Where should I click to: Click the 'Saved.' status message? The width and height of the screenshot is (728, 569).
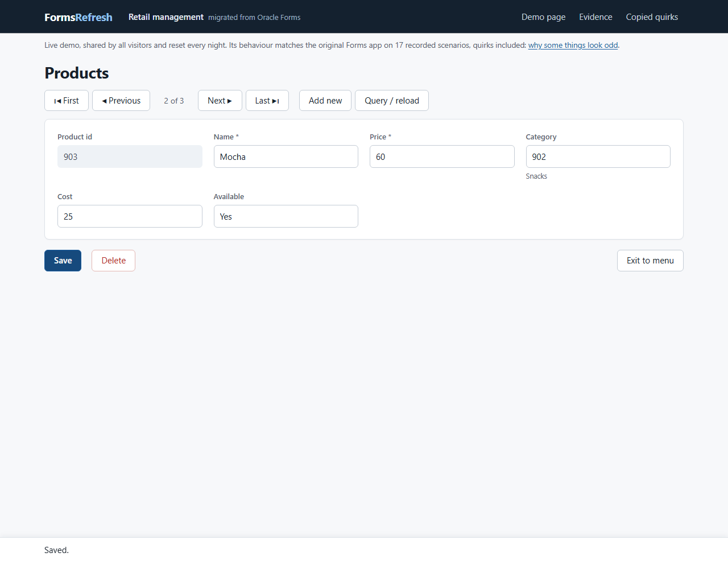point(56,550)
